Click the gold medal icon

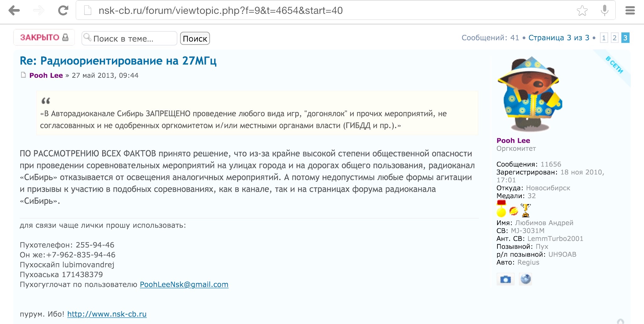pyautogui.click(x=501, y=209)
